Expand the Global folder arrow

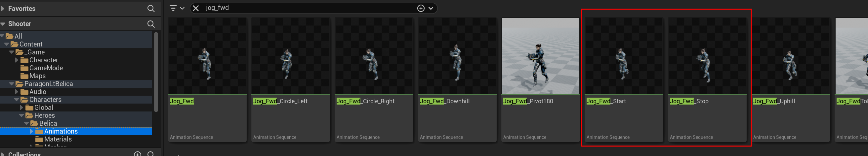pyautogui.click(x=21, y=108)
